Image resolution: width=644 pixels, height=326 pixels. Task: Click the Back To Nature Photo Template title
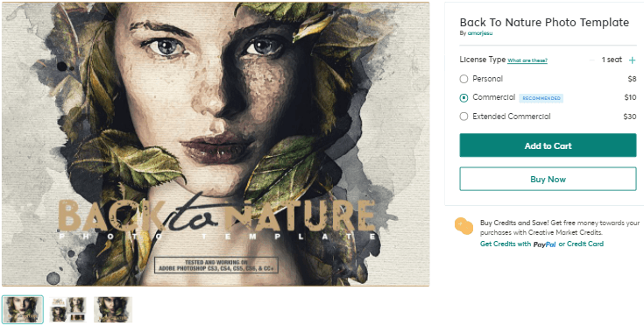click(544, 22)
